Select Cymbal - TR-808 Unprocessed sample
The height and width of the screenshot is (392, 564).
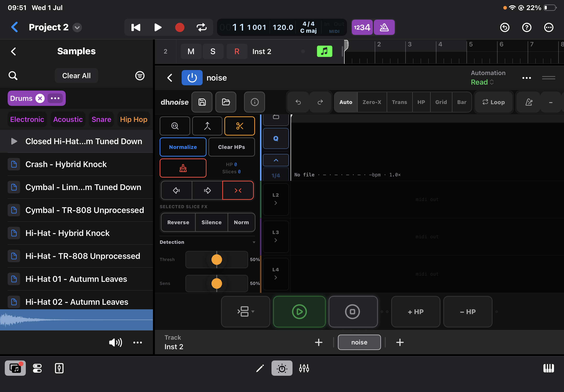[x=76, y=210]
